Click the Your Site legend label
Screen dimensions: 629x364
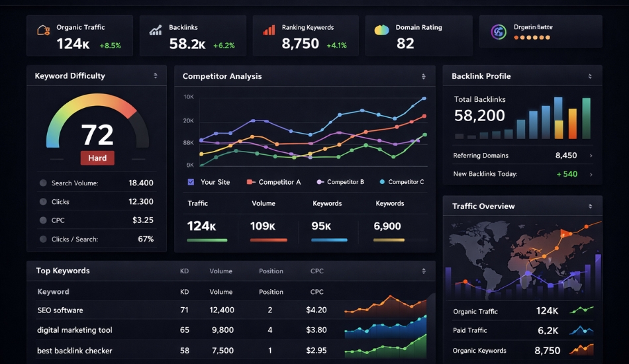click(215, 182)
